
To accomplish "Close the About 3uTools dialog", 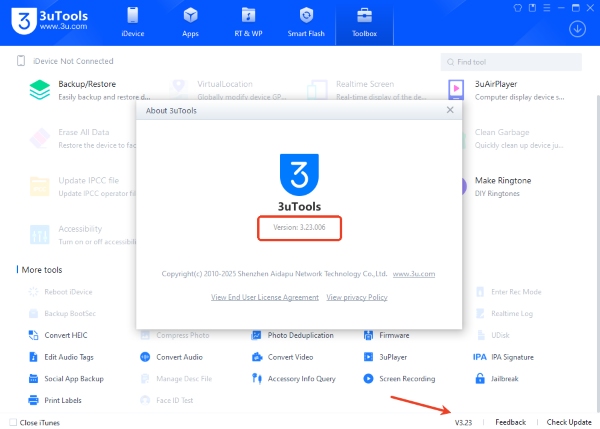I will (450, 110).
